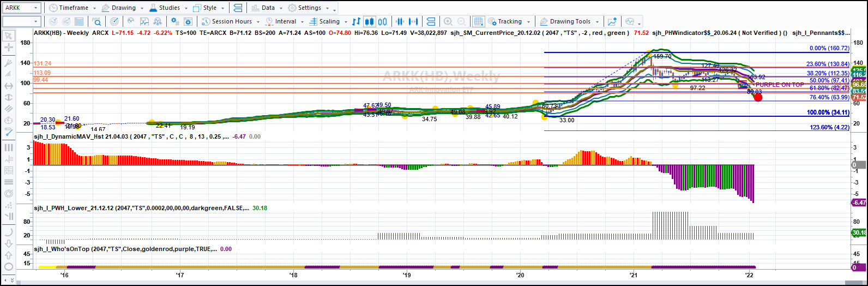Select the pointer arrow tool in left sidebar

tap(9, 36)
